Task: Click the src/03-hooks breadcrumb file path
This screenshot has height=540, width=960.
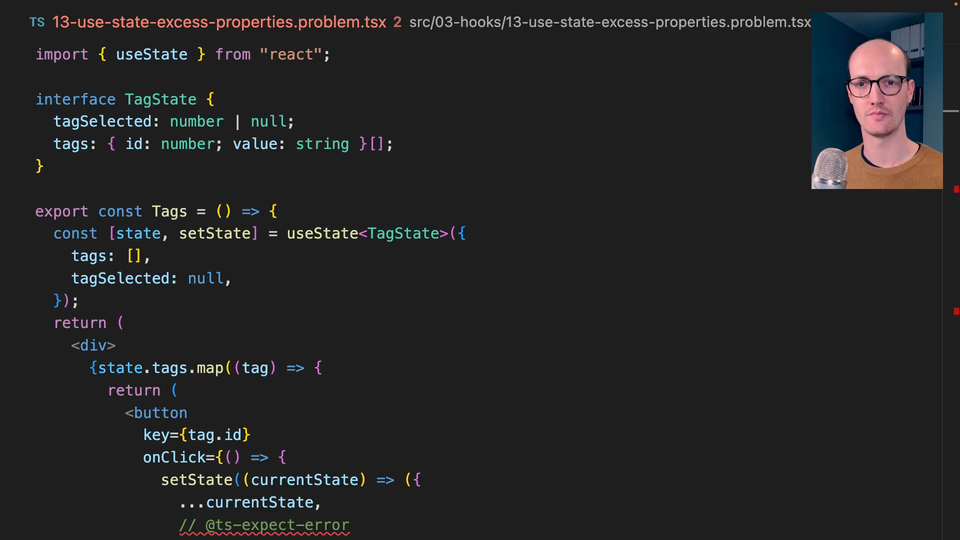Action: [608, 22]
